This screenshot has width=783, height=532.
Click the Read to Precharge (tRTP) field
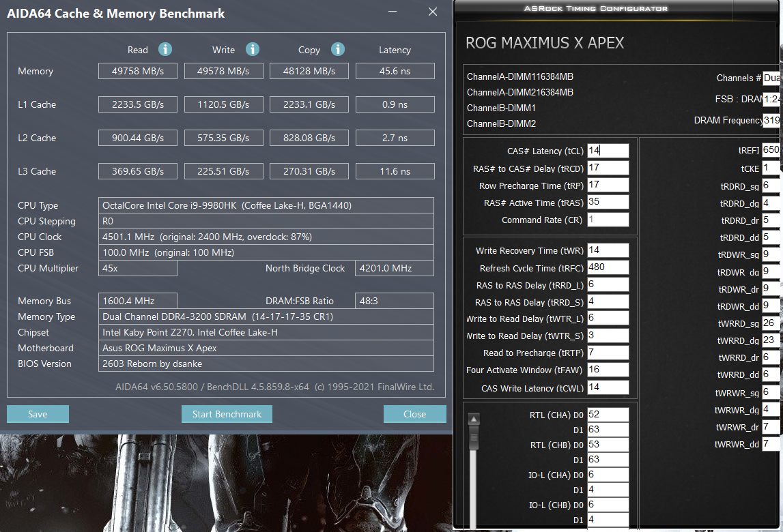[x=608, y=353]
